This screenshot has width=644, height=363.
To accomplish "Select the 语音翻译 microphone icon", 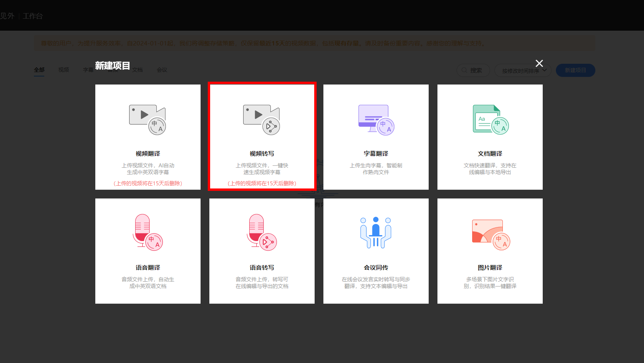I will [148, 232].
